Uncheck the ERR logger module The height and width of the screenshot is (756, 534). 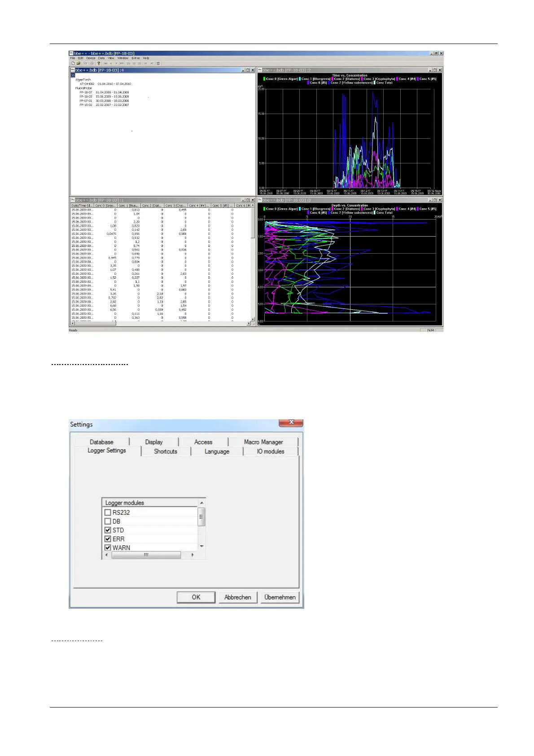[108, 539]
